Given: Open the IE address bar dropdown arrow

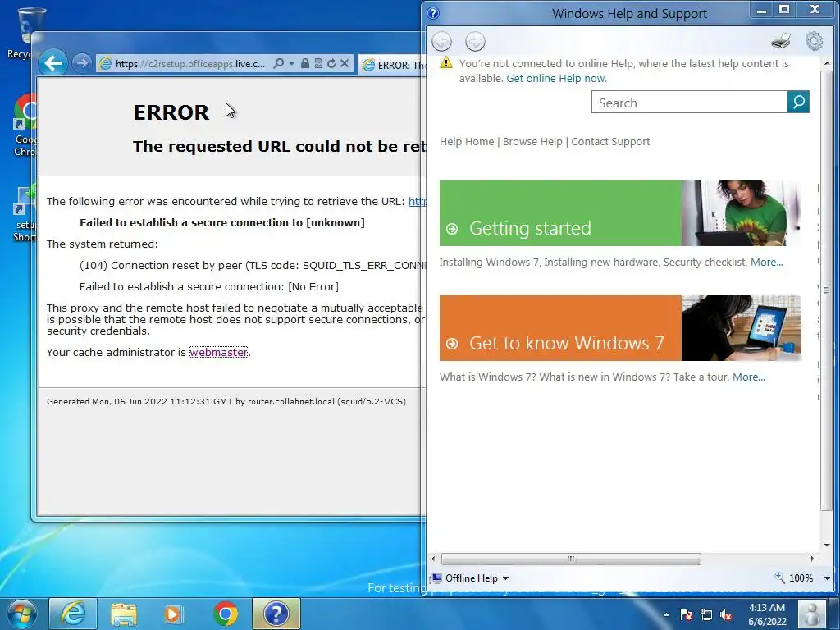Looking at the screenshot, I should [x=291, y=63].
